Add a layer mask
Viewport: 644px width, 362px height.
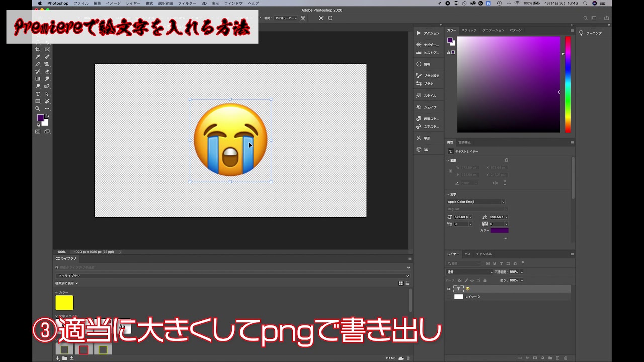click(x=535, y=358)
